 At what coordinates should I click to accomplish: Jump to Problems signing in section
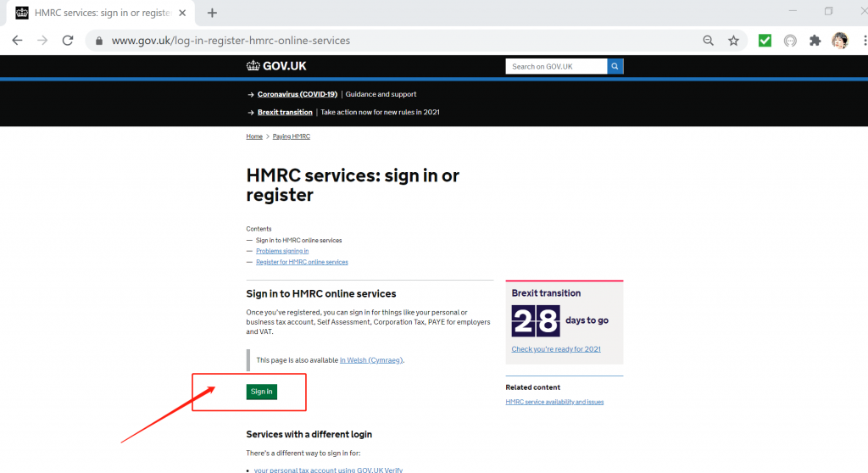(x=282, y=251)
